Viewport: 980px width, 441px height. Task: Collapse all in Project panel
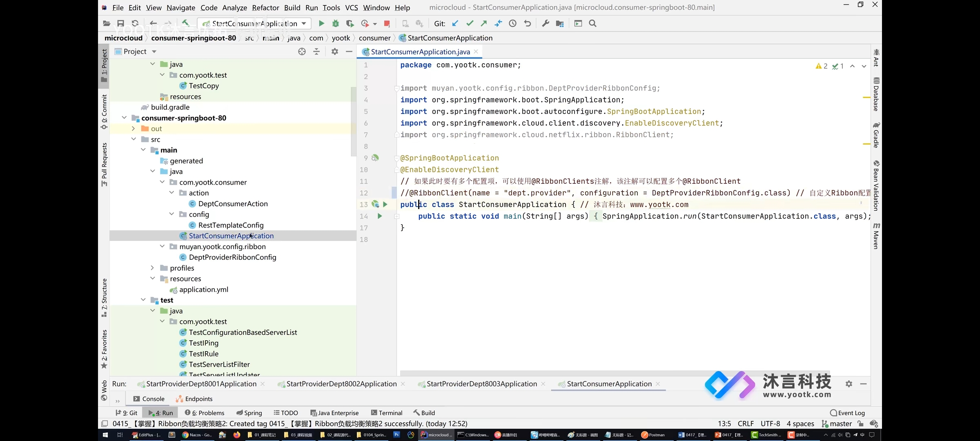click(x=316, y=51)
